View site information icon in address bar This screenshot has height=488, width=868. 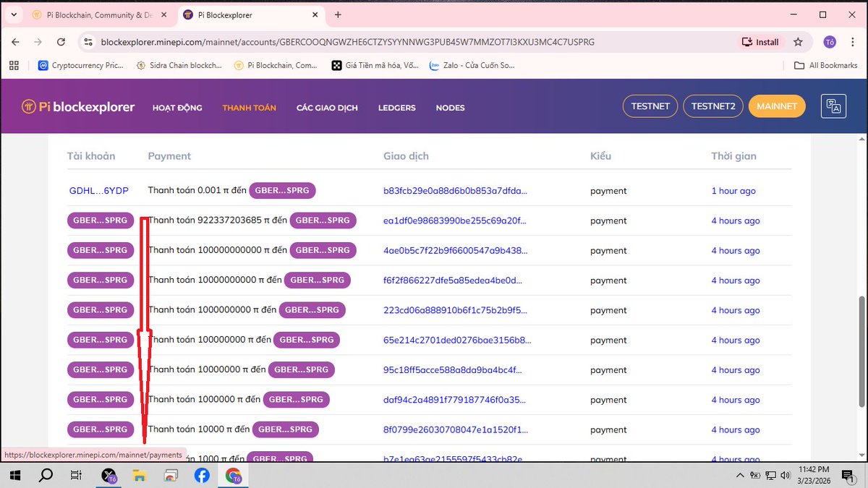(88, 42)
